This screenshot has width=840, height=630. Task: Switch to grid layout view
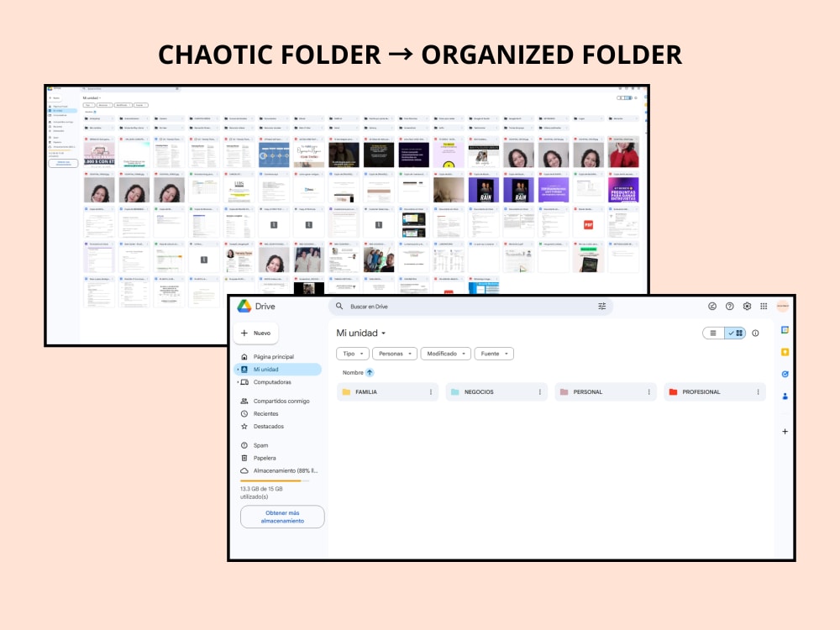click(735, 333)
